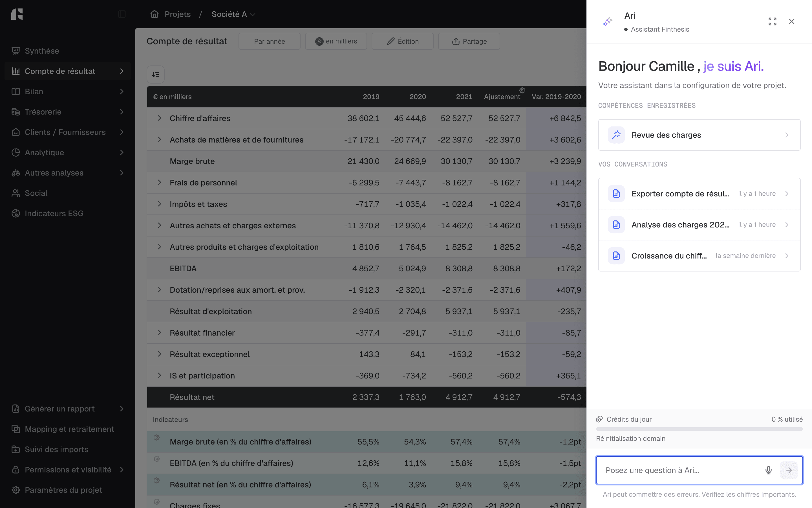Open Croissance du chiffre conversation
Screen dimensions: 812x508
699,256
